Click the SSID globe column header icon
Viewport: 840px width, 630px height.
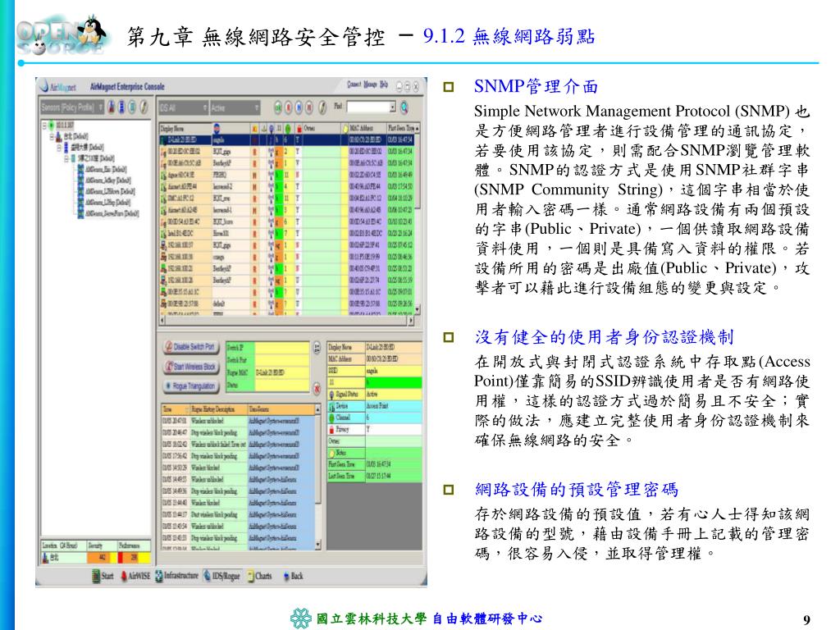tap(217, 129)
